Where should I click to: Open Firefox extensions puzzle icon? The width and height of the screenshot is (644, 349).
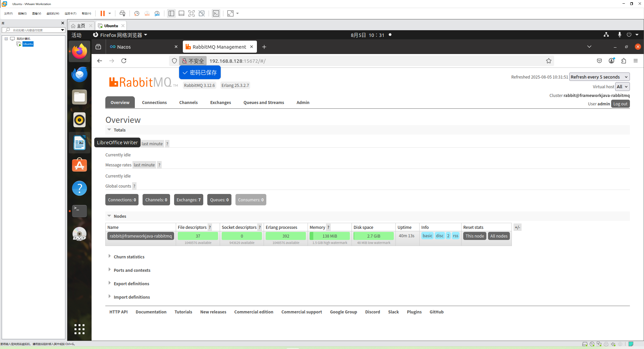(x=624, y=61)
